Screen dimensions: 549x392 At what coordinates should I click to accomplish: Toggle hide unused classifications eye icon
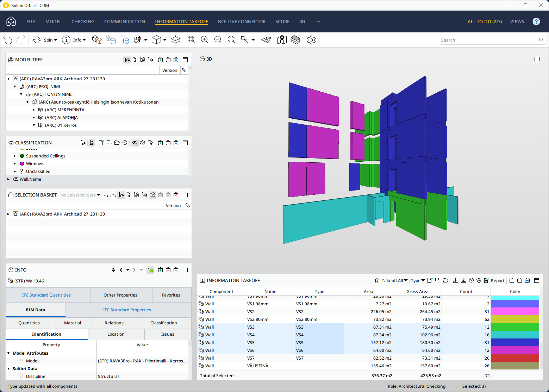click(135, 143)
